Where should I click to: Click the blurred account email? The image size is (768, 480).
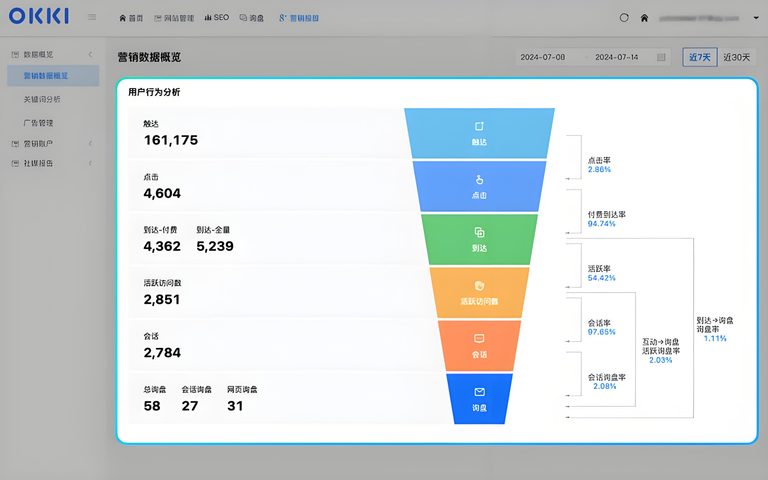pos(699,18)
